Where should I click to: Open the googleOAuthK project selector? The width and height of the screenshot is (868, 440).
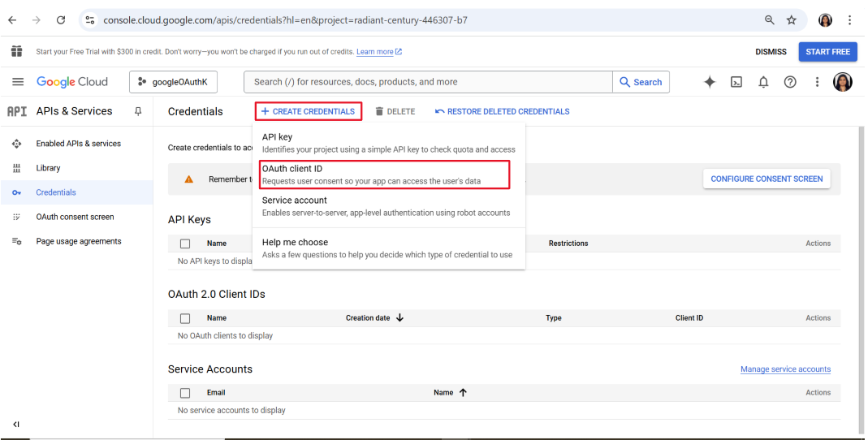click(x=173, y=82)
